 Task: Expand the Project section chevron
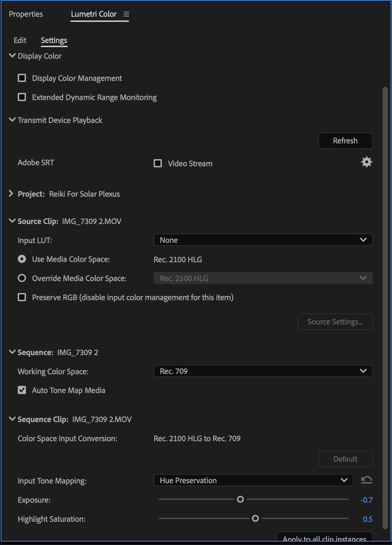click(11, 194)
